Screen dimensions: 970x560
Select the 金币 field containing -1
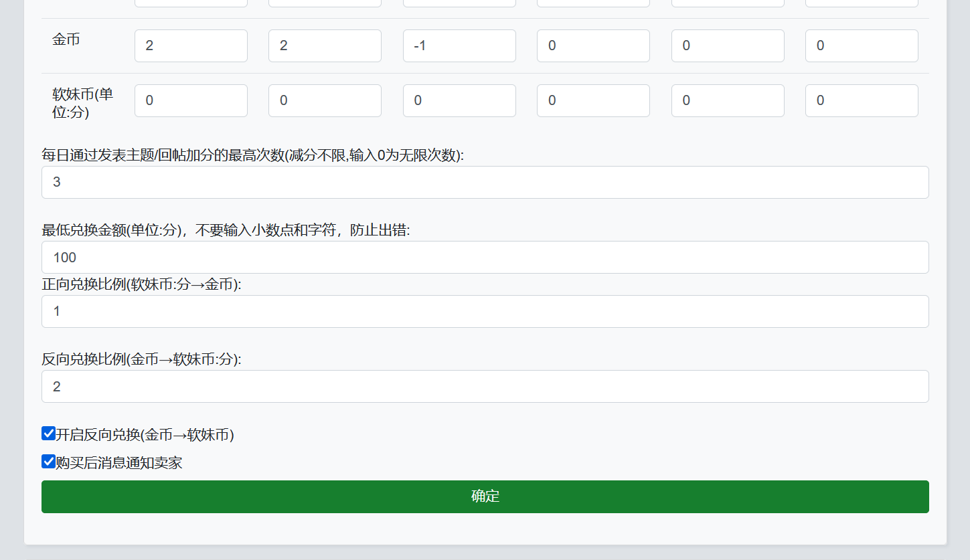459,45
